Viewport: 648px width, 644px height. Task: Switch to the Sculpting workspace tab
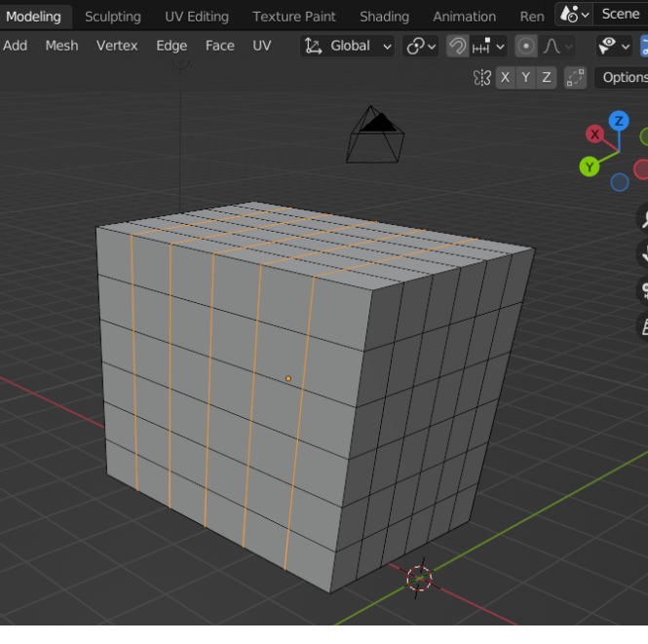tap(112, 17)
